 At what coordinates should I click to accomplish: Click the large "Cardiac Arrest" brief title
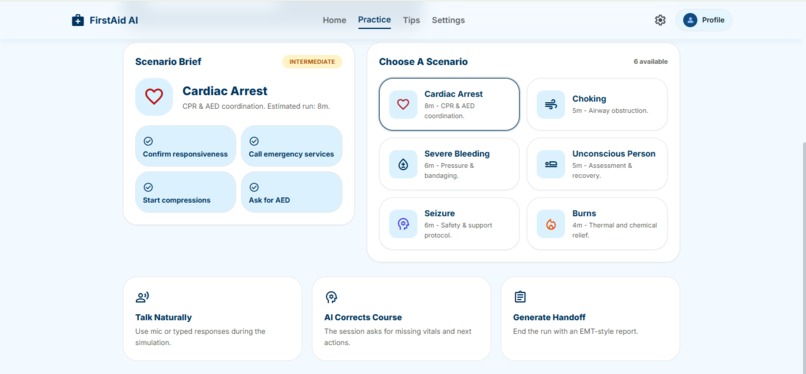(225, 91)
